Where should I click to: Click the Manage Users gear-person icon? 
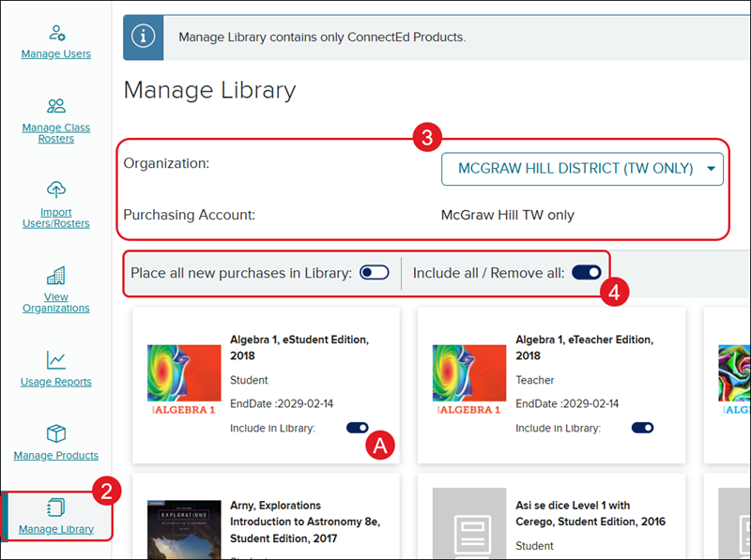pyautogui.click(x=56, y=33)
